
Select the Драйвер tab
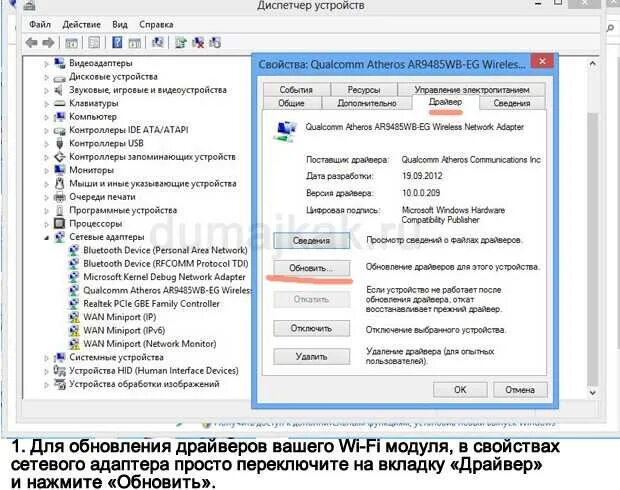[445, 102]
